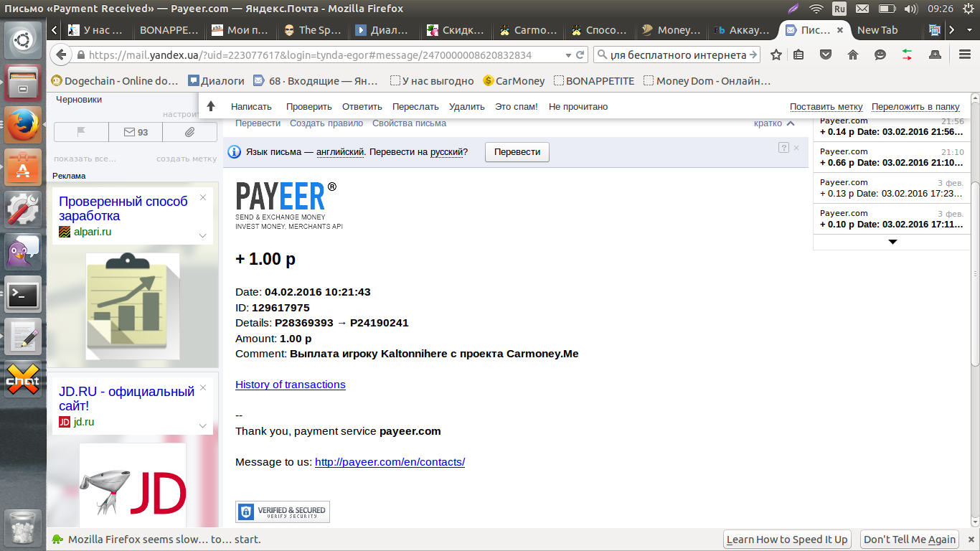
Task: Open help for the translation bar
Action: point(783,148)
